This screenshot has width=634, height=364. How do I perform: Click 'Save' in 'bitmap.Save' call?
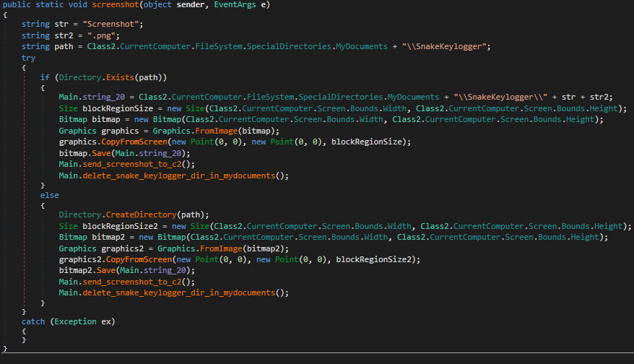pos(101,153)
